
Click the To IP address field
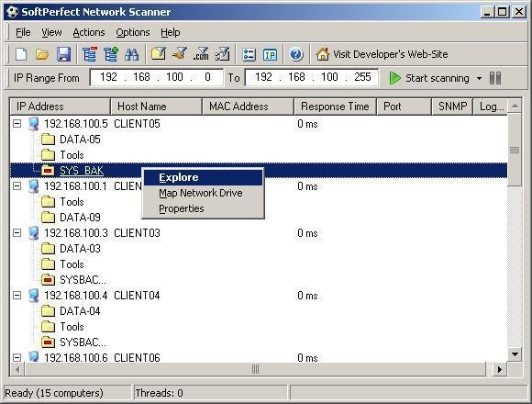(312, 77)
